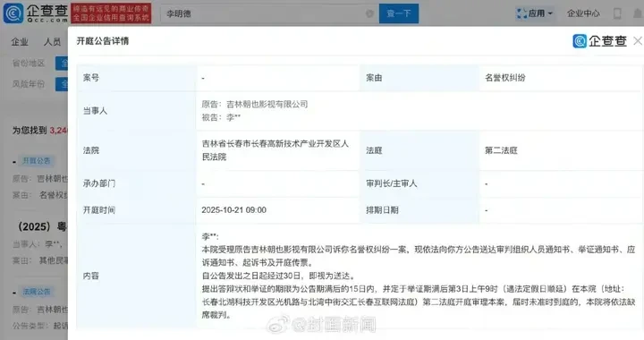644x340 pixels.
Task: Click the defendant text 被告: 李**
Action: tap(221, 117)
